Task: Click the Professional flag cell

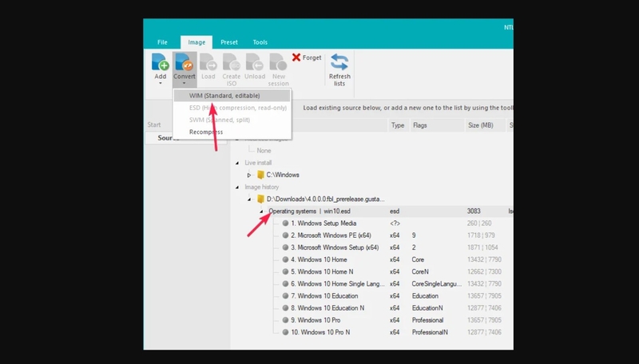Action: [427, 320]
